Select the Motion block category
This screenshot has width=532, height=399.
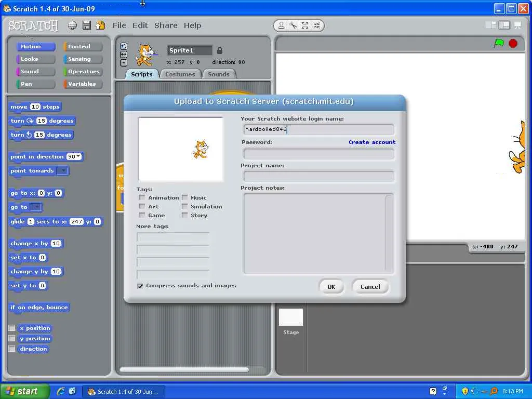tap(36, 46)
